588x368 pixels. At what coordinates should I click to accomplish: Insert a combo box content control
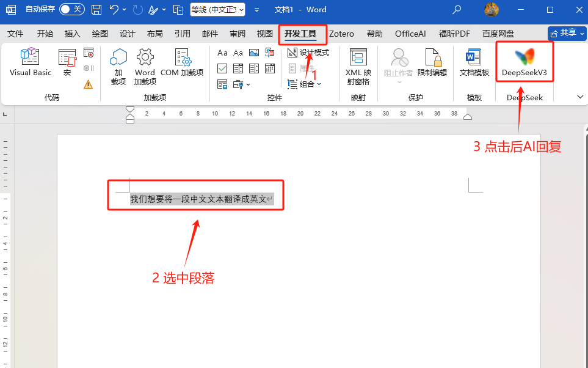[238, 68]
